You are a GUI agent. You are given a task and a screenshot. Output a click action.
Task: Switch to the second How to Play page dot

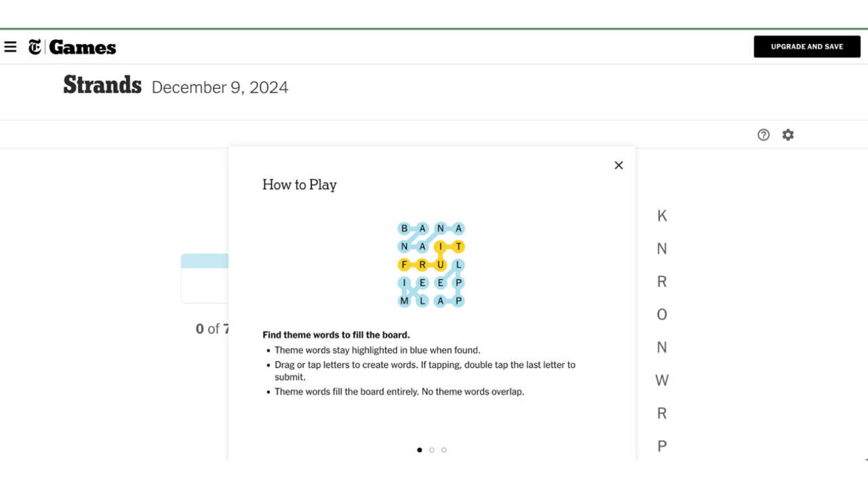(x=431, y=450)
